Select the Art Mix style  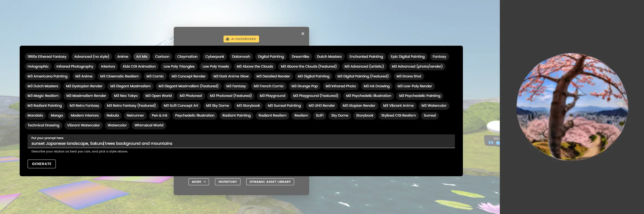click(x=142, y=57)
